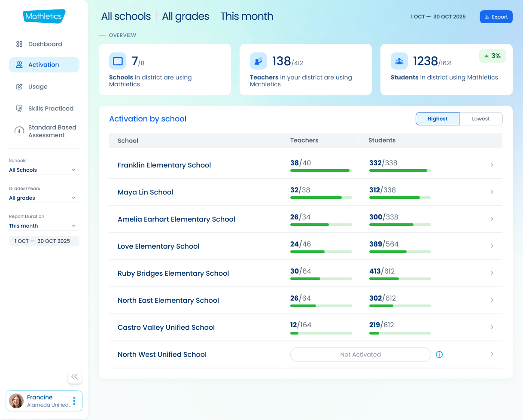Image resolution: width=523 pixels, height=420 pixels.
Task: Click the 3% increase badge
Action: [493, 56]
